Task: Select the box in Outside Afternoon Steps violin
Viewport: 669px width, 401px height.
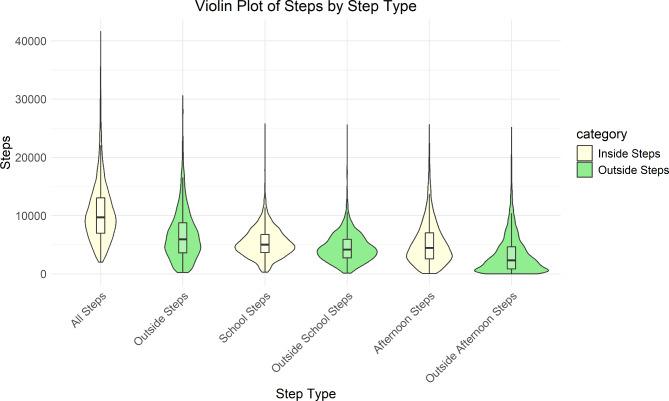Action: pyautogui.click(x=511, y=257)
